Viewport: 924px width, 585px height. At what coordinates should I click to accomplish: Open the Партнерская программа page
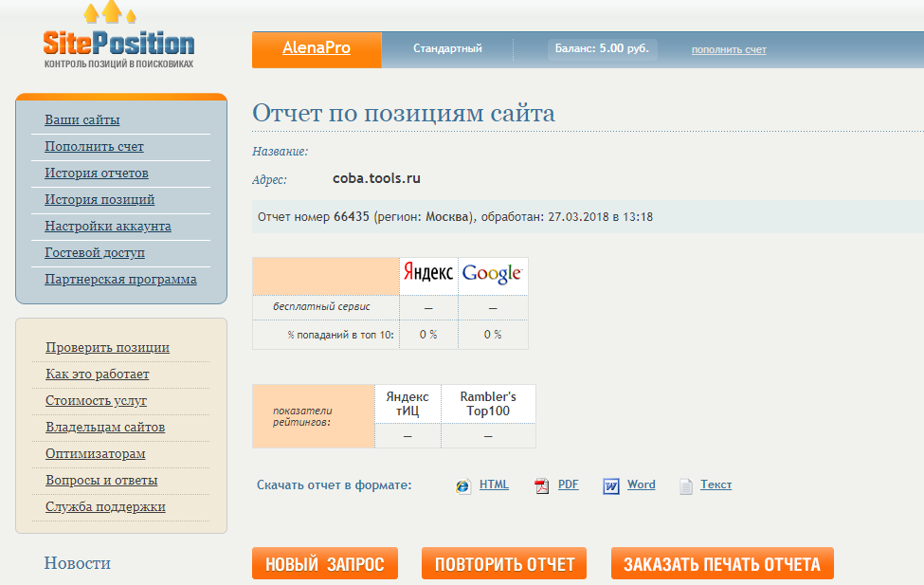click(120, 279)
